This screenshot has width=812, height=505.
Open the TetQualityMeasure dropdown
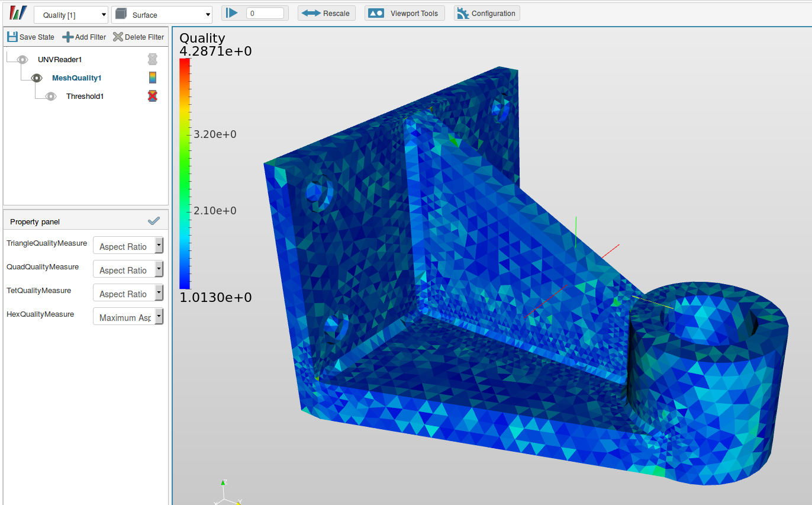pyautogui.click(x=128, y=293)
